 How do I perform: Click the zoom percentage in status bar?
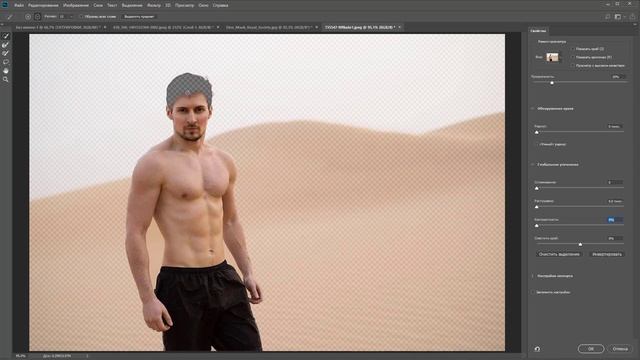click(20, 356)
